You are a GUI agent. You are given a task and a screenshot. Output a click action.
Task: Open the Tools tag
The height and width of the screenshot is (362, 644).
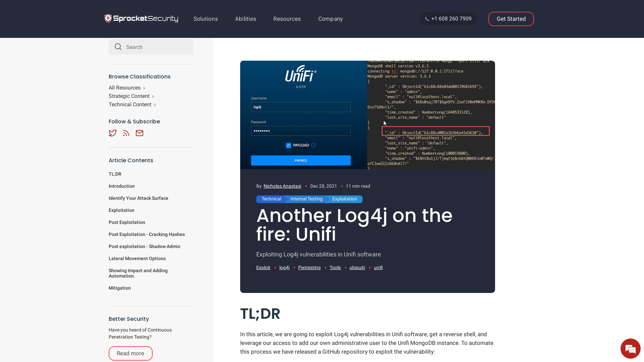(x=335, y=267)
